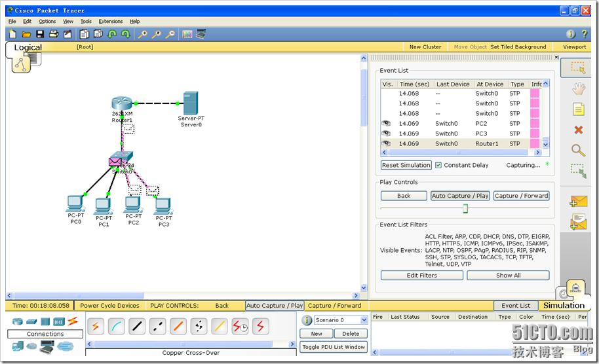The height and width of the screenshot is (364, 599).
Task: Open the File menu
Action: (x=12, y=22)
